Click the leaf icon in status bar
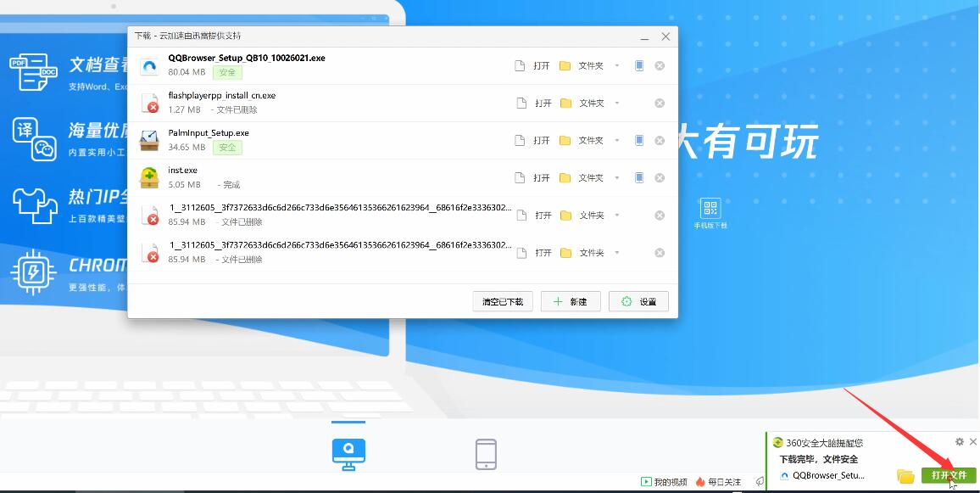The width and height of the screenshot is (980, 493). (760, 482)
